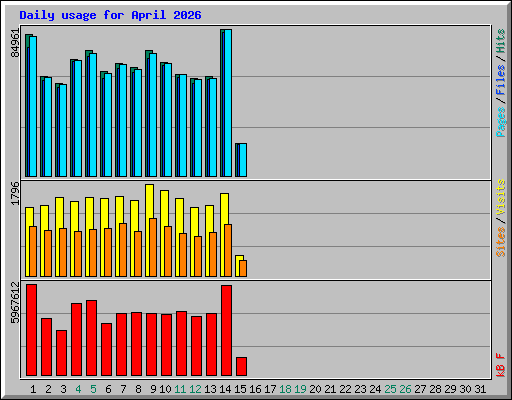The image size is (512, 400).
Task: Click day label 3 on the x-axis
Action: 63,389
